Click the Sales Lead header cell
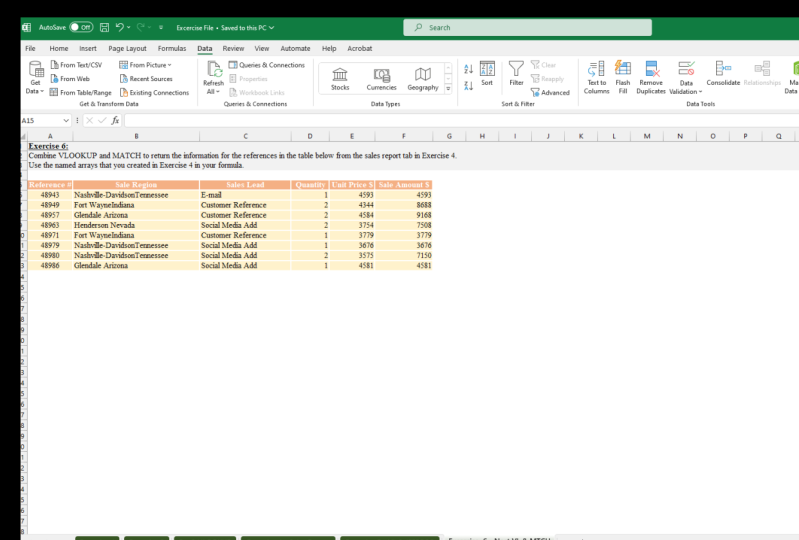 (245, 184)
